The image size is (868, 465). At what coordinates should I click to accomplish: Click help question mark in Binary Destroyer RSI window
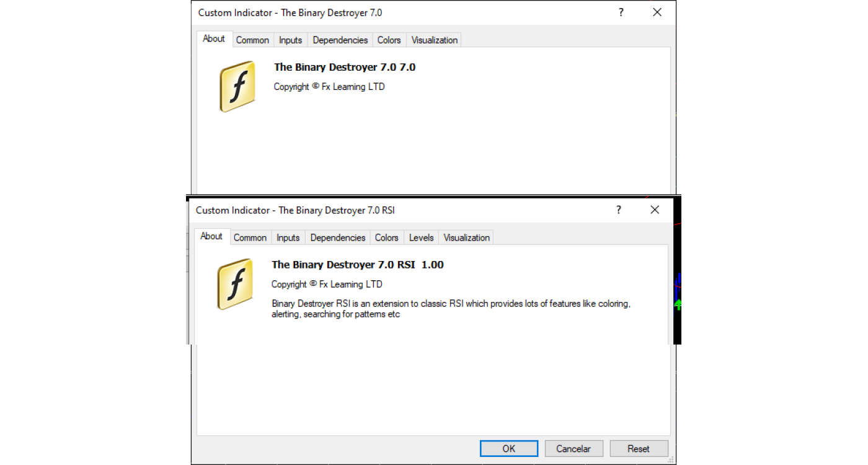click(619, 210)
